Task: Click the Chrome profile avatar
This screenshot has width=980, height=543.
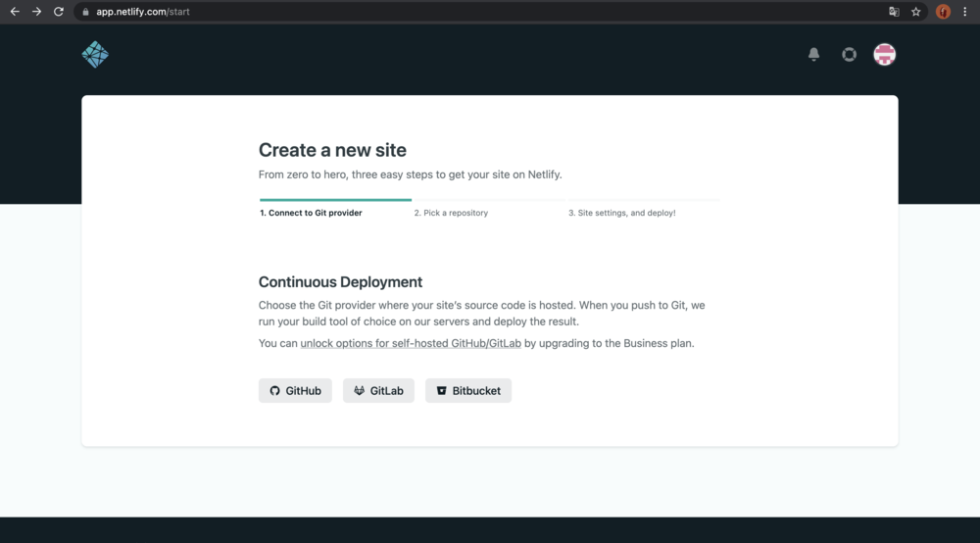Action: [x=943, y=12]
